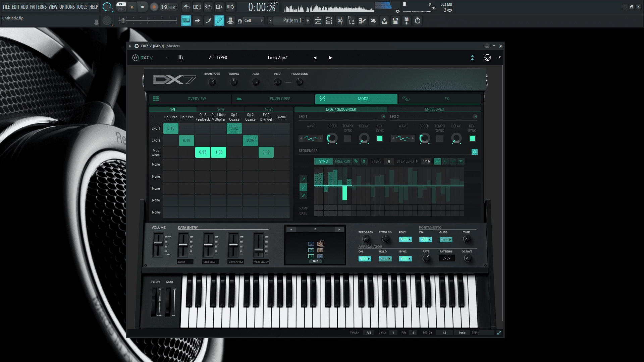Set sequencer direction to forward arrow

tap(437, 161)
